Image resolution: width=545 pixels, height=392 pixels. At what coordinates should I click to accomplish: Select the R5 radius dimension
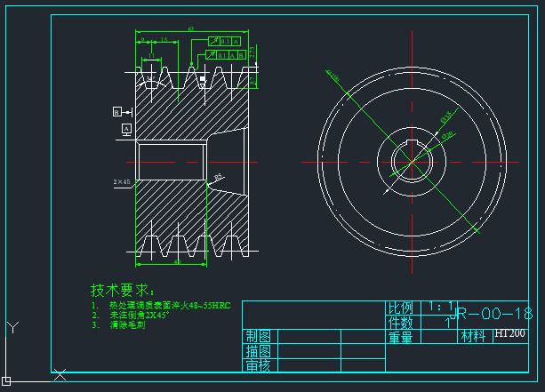[218, 177]
